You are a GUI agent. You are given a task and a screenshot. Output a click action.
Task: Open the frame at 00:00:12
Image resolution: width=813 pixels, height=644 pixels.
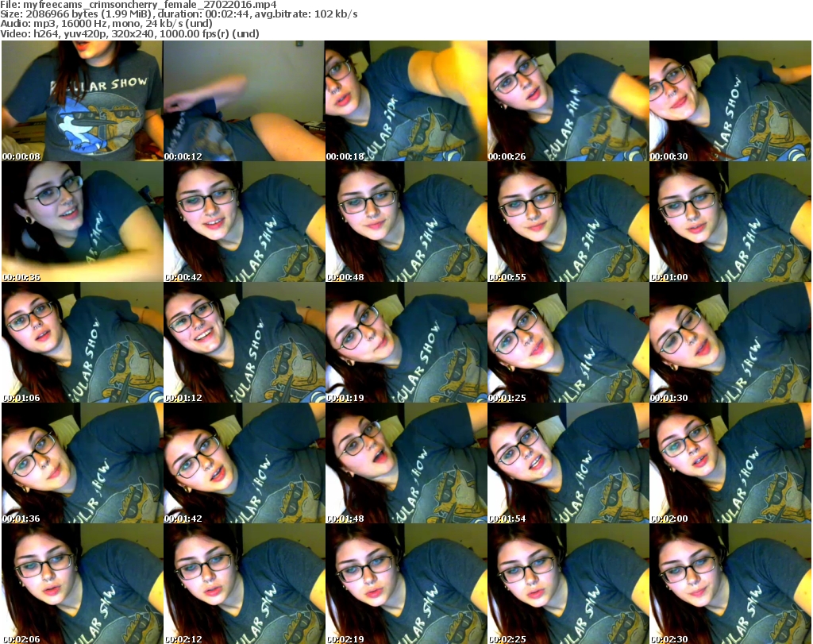[x=245, y=101]
